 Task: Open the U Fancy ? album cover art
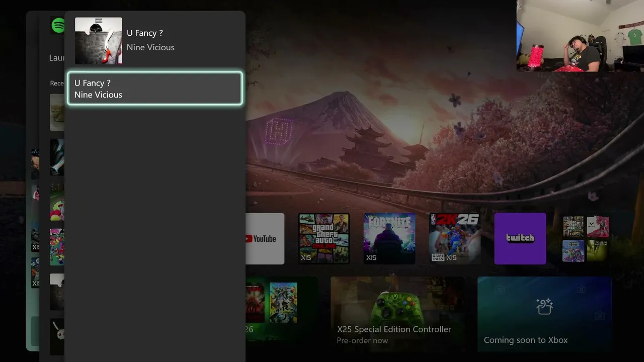tap(99, 41)
